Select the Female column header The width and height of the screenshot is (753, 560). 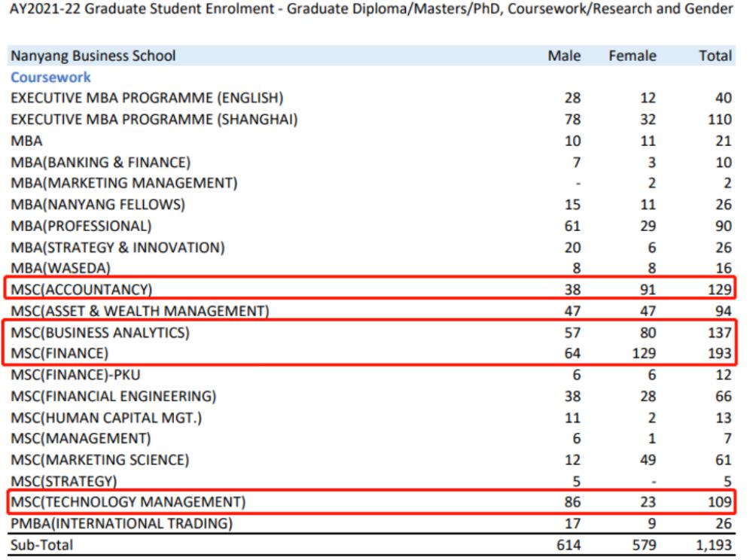coord(633,56)
